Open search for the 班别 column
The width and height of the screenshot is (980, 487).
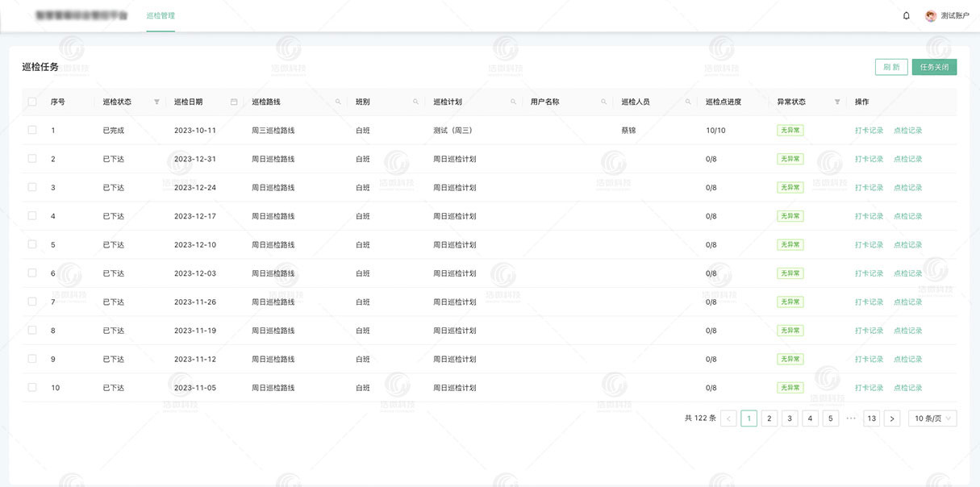(x=416, y=102)
